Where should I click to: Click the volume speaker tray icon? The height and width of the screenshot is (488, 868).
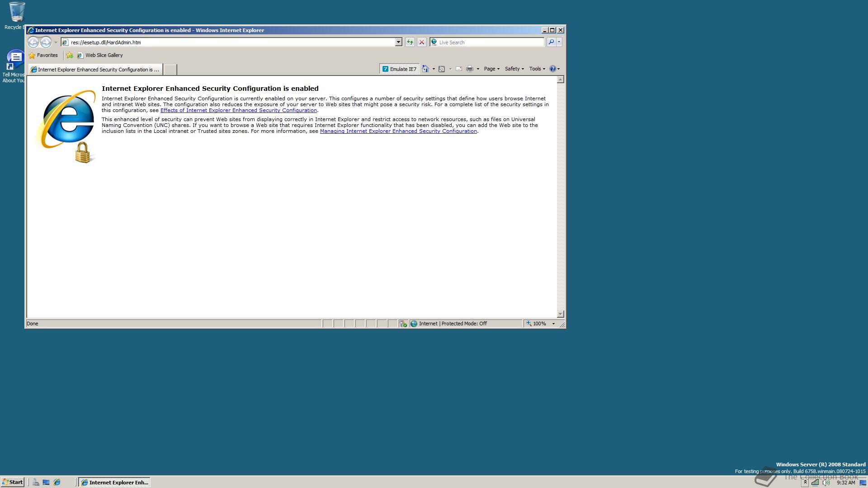tap(826, 482)
